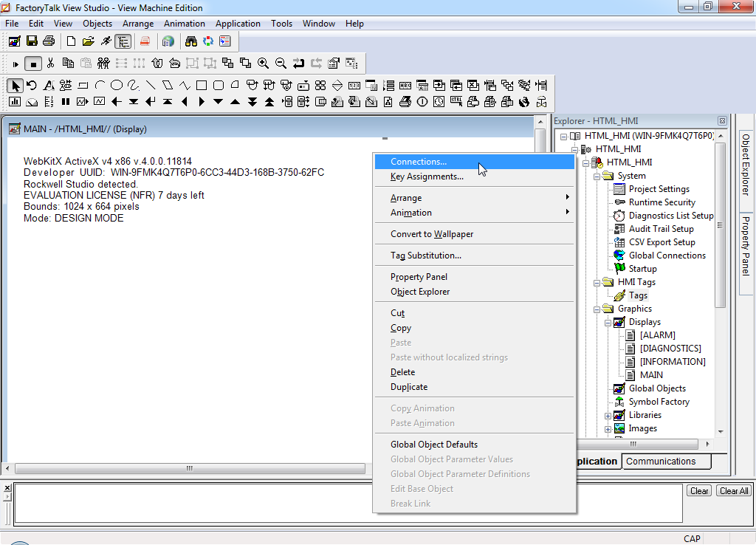Image resolution: width=756 pixels, height=545 pixels.
Task: Open the binoculars Find icon
Action: 191,41
